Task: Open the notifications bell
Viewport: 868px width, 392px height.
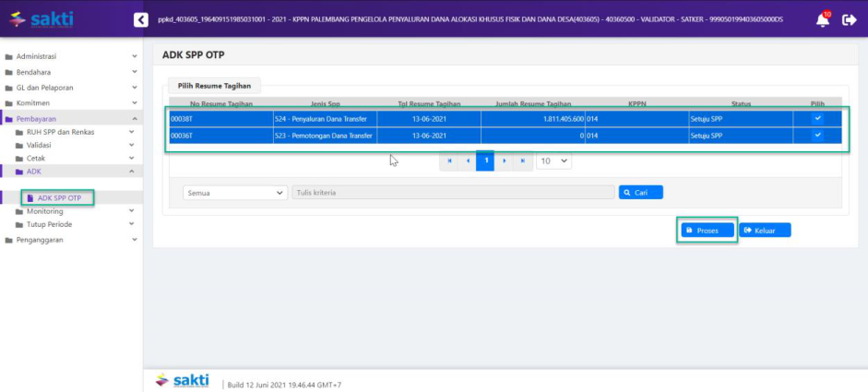Action: point(822,19)
